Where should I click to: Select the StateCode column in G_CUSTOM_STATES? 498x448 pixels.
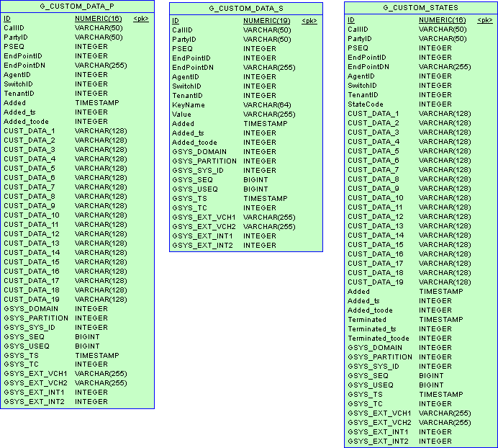click(366, 104)
